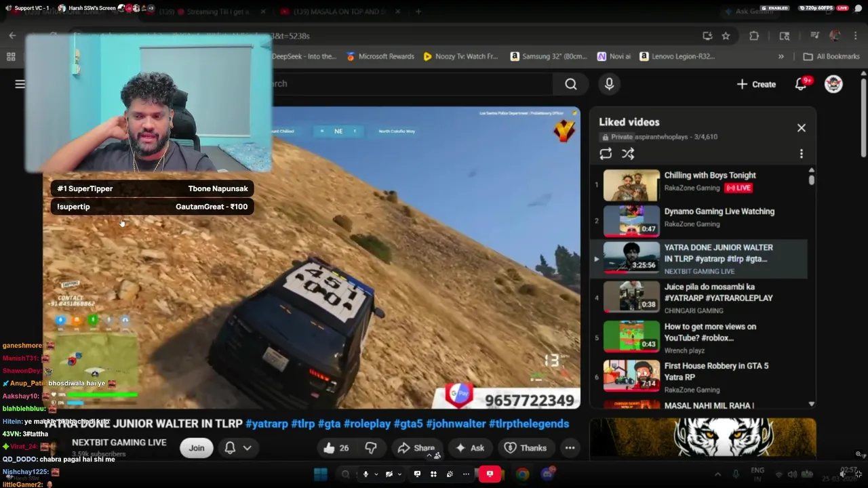Screen dimensions: 868x488
Task: Select YATRA DONE JUNIOR WALTER playlist item
Action: pos(698,259)
